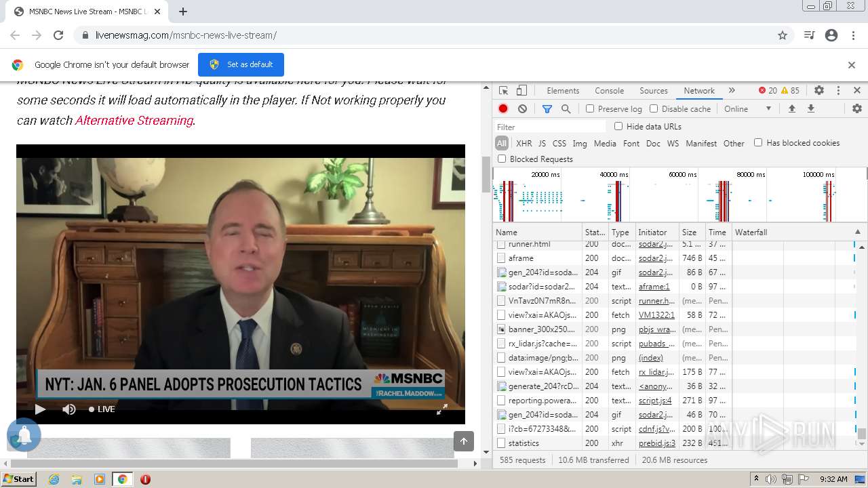Show hidden system tray icons
868x488 pixels.
[756, 479]
